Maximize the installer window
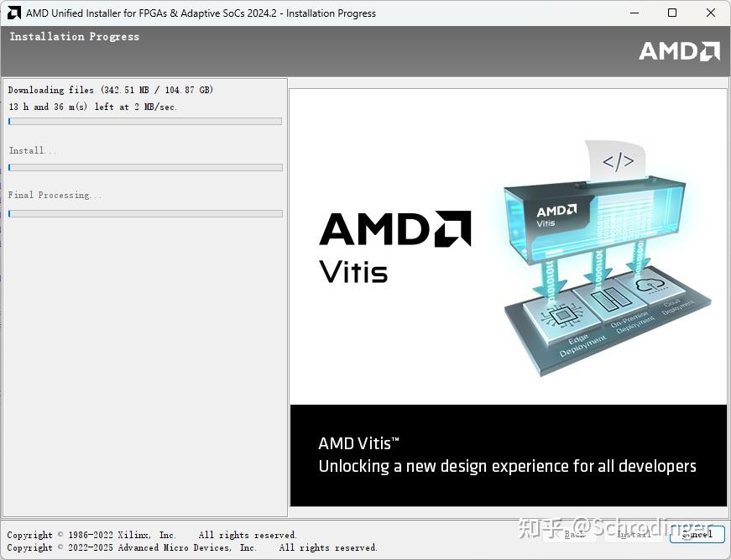The height and width of the screenshot is (560, 731). [x=672, y=13]
